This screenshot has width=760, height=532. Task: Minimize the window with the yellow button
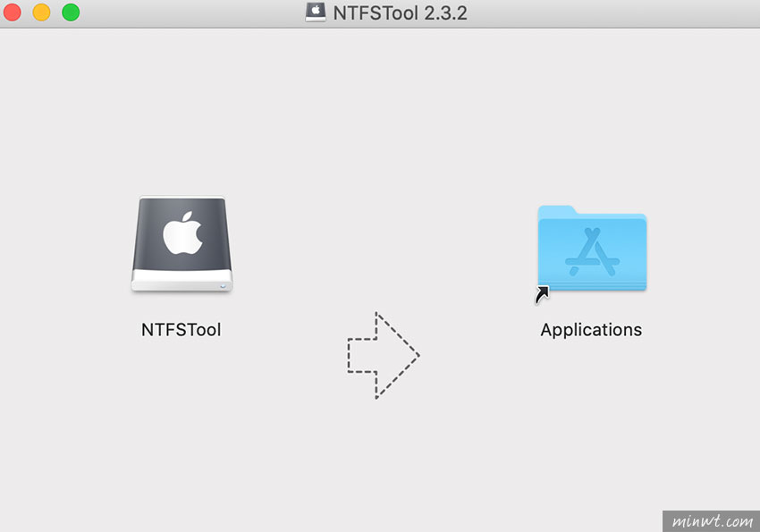41,13
